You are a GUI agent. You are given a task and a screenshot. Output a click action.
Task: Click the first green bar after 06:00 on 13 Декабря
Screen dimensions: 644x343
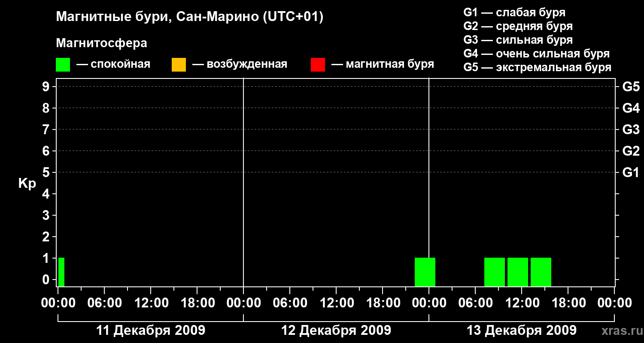click(495, 272)
